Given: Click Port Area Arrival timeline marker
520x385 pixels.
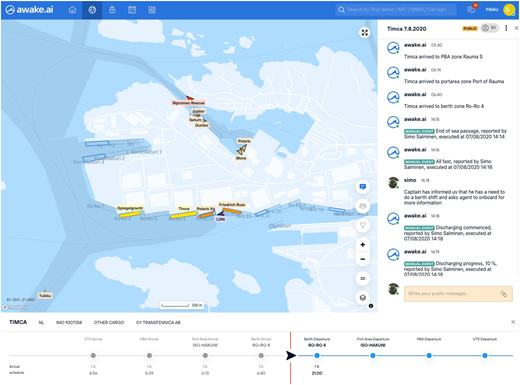Looking at the screenshot, I should pos(205,356).
